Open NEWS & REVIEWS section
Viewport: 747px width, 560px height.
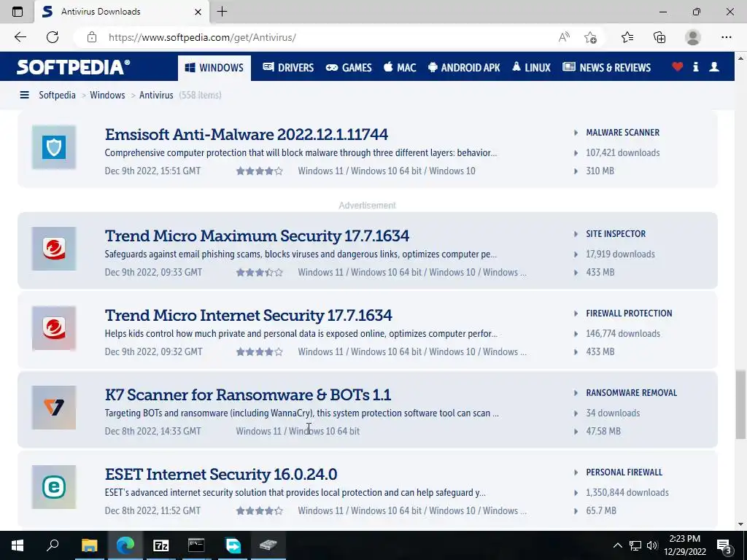click(606, 68)
